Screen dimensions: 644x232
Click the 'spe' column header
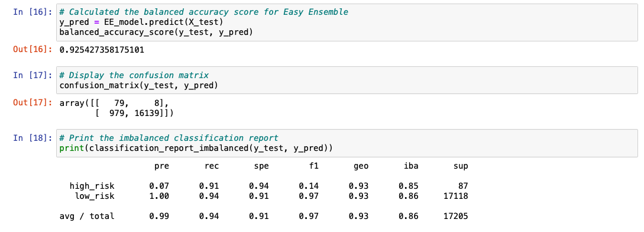coord(261,166)
